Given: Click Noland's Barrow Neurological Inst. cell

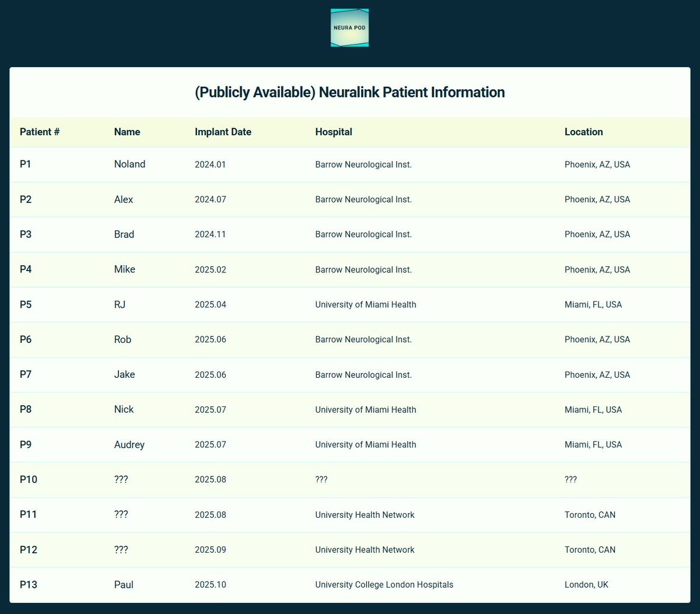Looking at the screenshot, I should point(363,164).
